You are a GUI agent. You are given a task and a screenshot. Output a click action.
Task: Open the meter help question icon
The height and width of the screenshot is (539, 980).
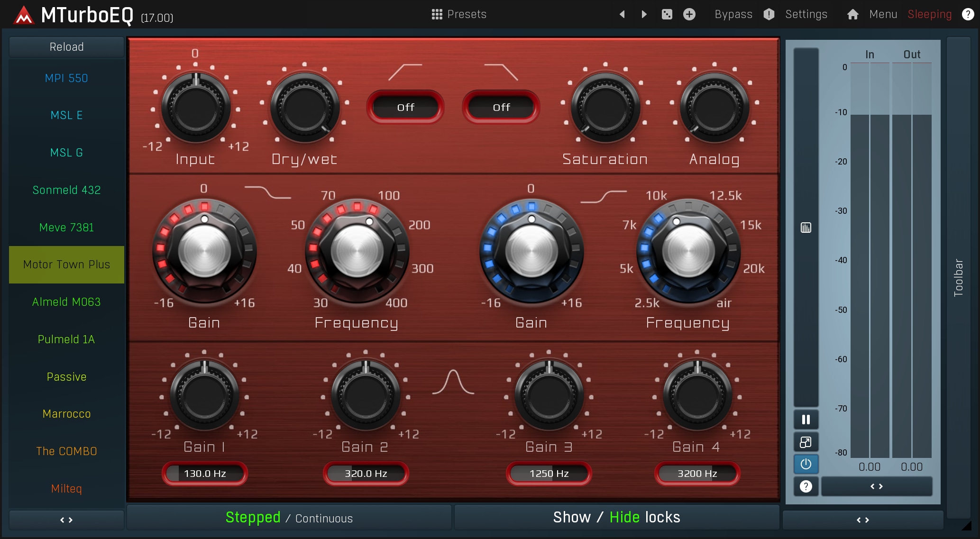806,486
